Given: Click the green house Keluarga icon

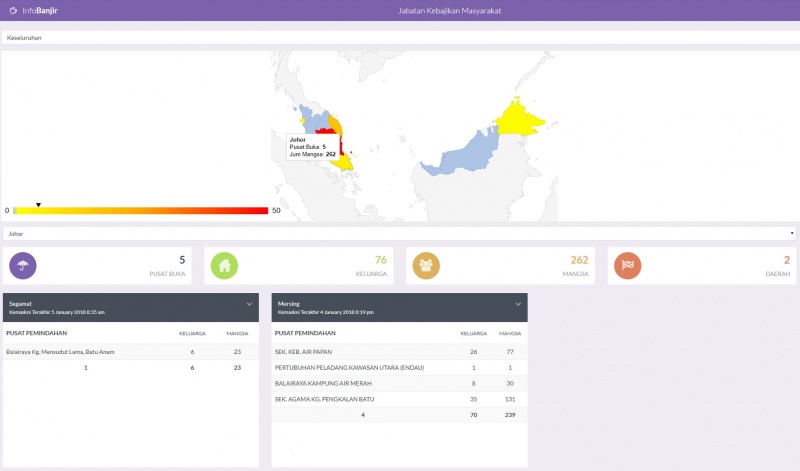Looking at the screenshot, I should pyautogui.click(x=224, y=265).
